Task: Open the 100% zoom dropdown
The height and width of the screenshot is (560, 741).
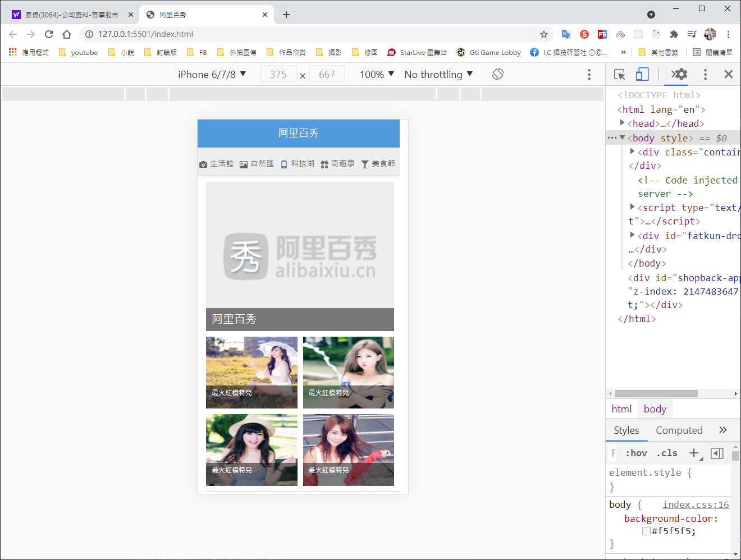Action: click(x=377, y=74)
